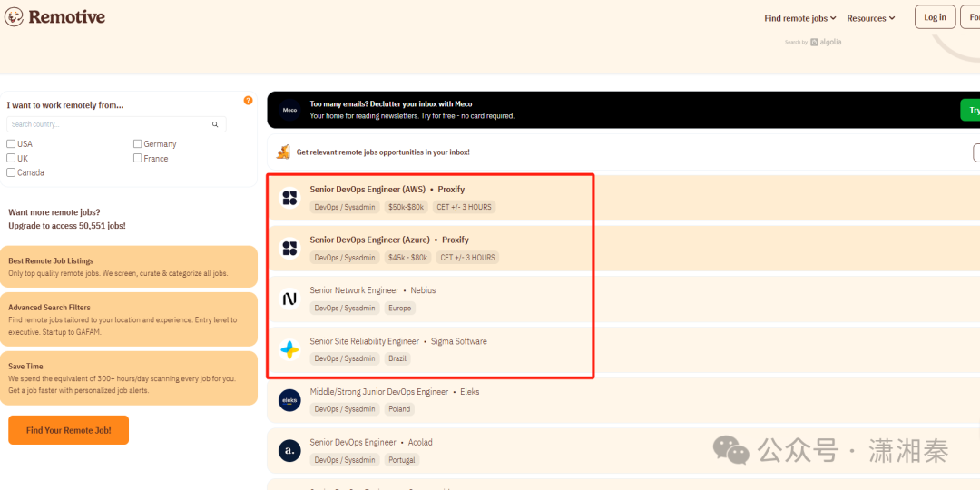Open the Sigma Software company logo
The height and width of the screenshot is (490, 980).
(289, 350)
